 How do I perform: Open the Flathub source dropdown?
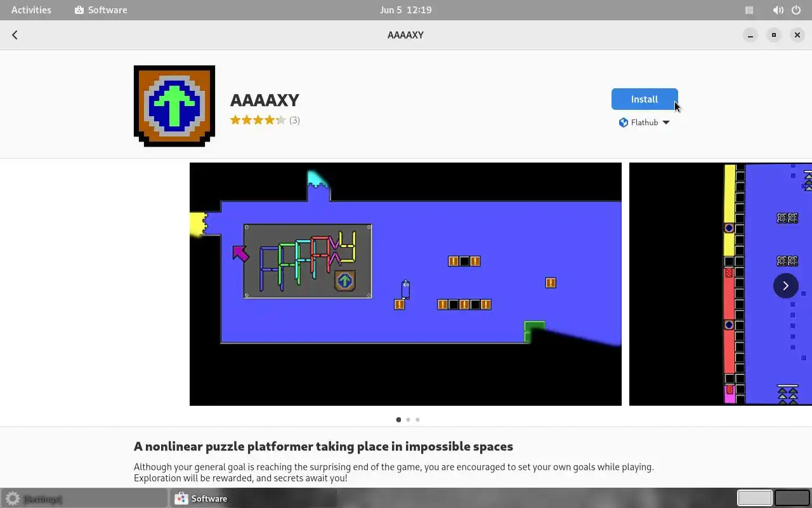pyautogui.click(x=645, y=123)
